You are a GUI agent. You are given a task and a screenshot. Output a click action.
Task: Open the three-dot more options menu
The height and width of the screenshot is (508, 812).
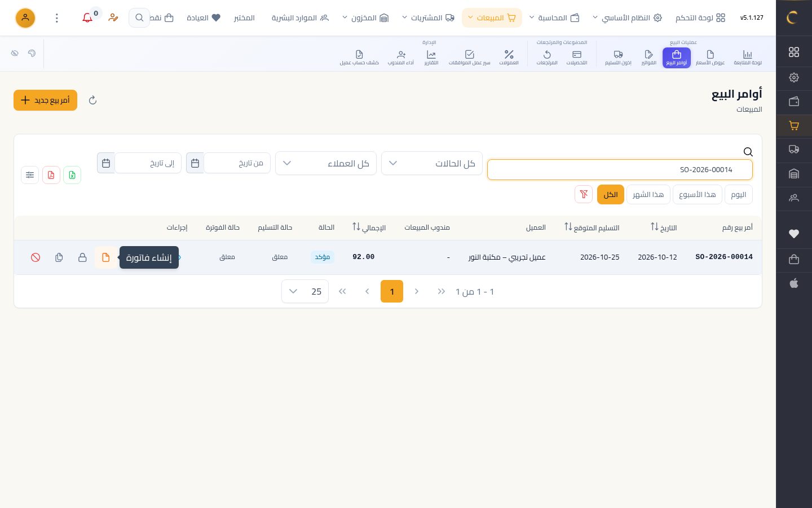(x=57, y=18)
